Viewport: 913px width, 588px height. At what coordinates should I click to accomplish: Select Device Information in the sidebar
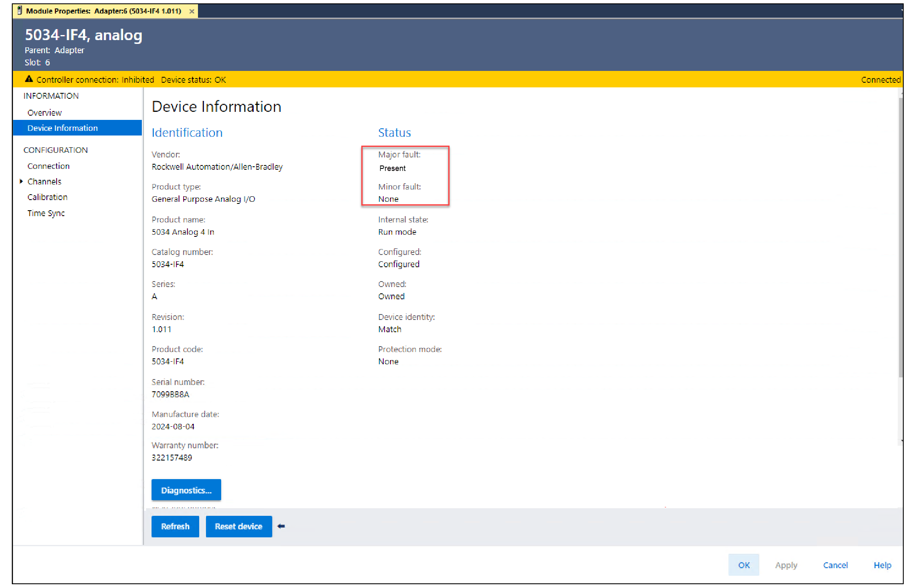coord(62,128)
